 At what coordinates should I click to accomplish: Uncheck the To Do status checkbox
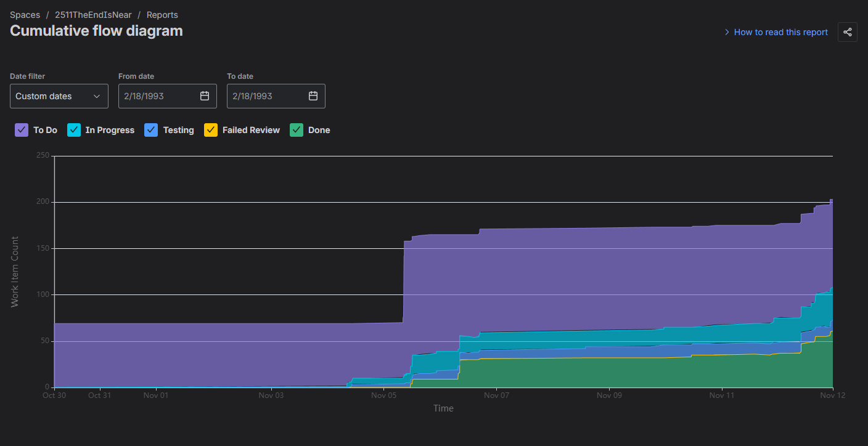[22, 130]
